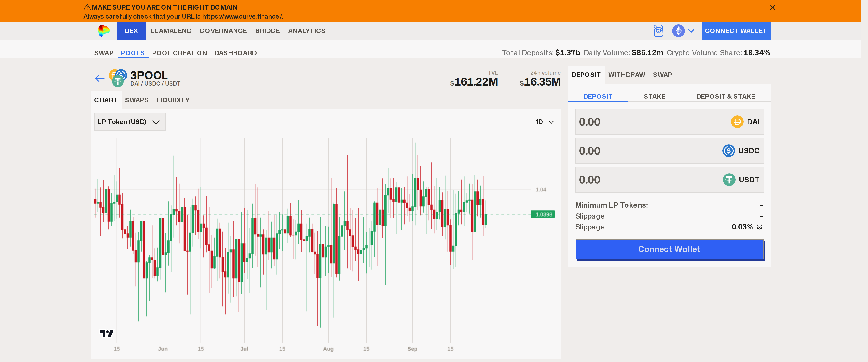Click the USDC token icon
Image resolution: width=868 pixels, height=362 pixels.
click(729, 151)
